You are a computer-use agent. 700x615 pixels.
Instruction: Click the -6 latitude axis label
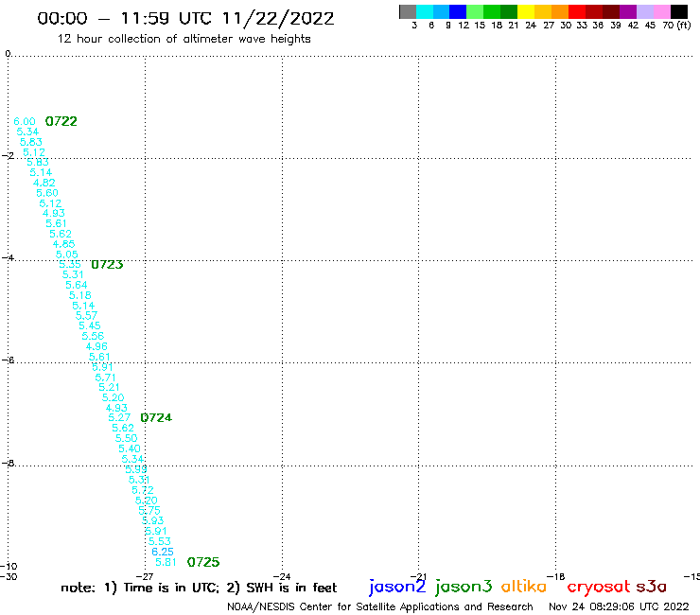8,360
